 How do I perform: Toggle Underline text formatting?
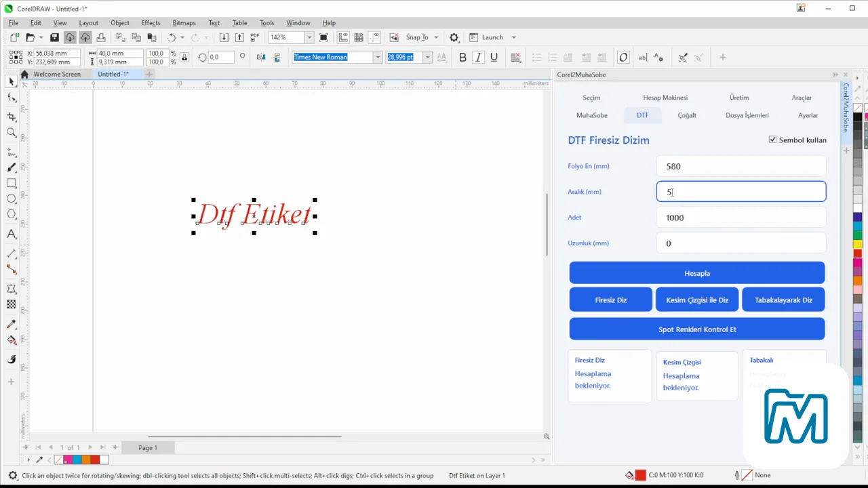[x=494, y=58]
